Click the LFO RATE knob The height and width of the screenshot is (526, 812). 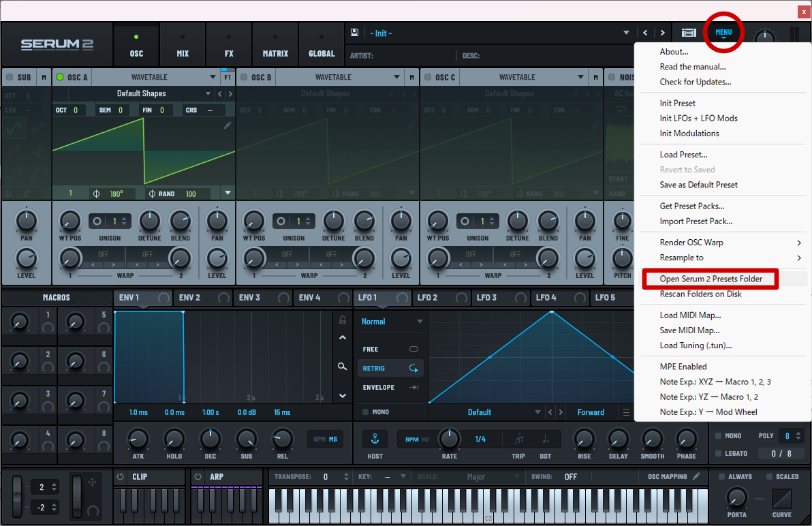pyautogui.click(x=449, y=439)
